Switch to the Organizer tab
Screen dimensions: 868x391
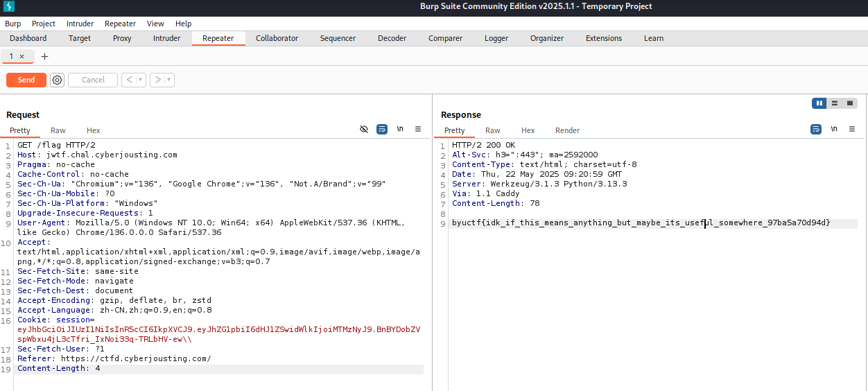547,38
